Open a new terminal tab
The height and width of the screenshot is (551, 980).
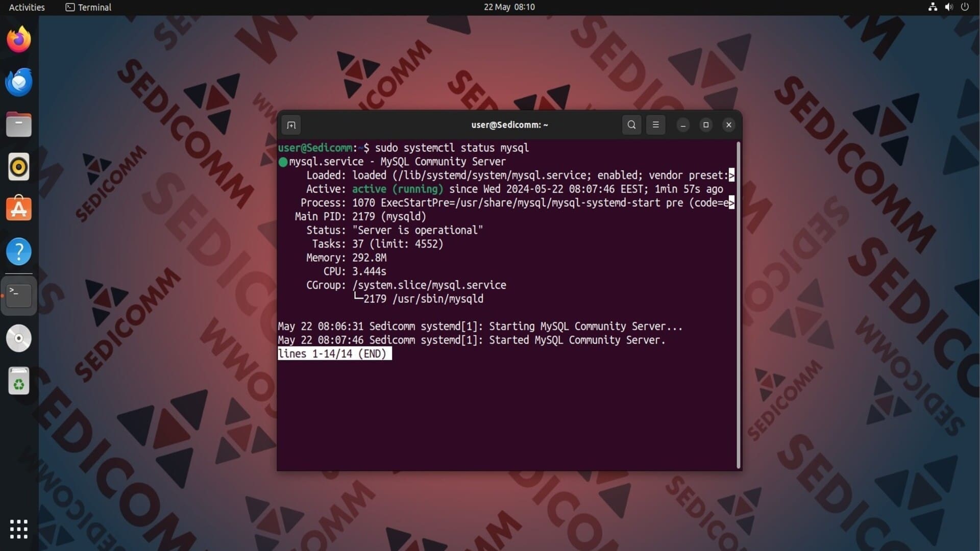coord(291,125)
